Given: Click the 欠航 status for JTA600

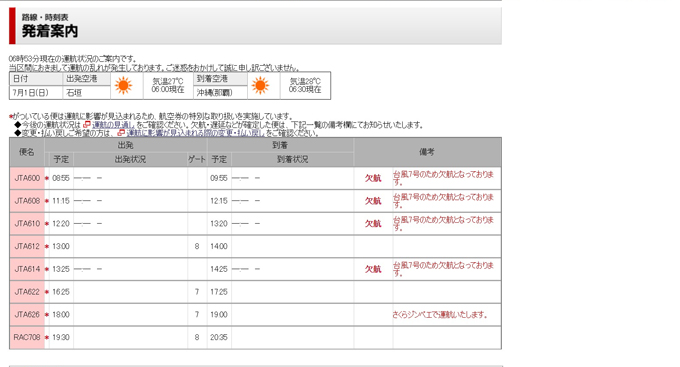Looking at the screenshot, I should point(373,178).
